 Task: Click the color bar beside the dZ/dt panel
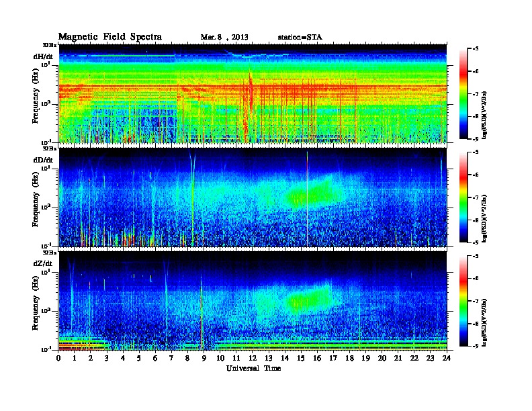pos(463,301)
